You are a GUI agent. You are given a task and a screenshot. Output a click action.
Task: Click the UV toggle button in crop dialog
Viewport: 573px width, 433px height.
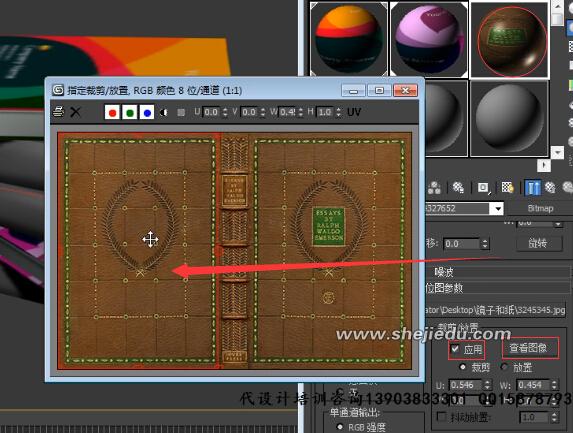(x=354, y=112)
